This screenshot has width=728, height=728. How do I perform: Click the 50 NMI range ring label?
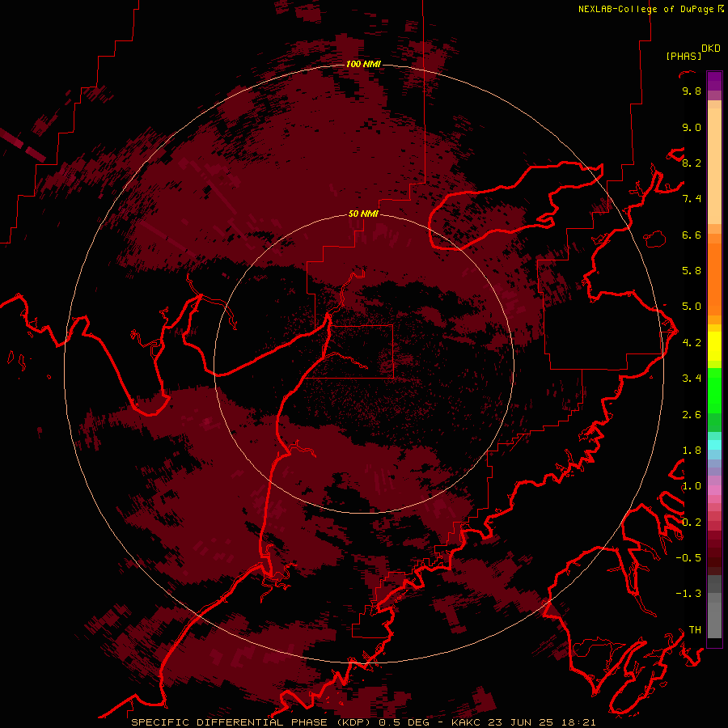coord(363,214)
